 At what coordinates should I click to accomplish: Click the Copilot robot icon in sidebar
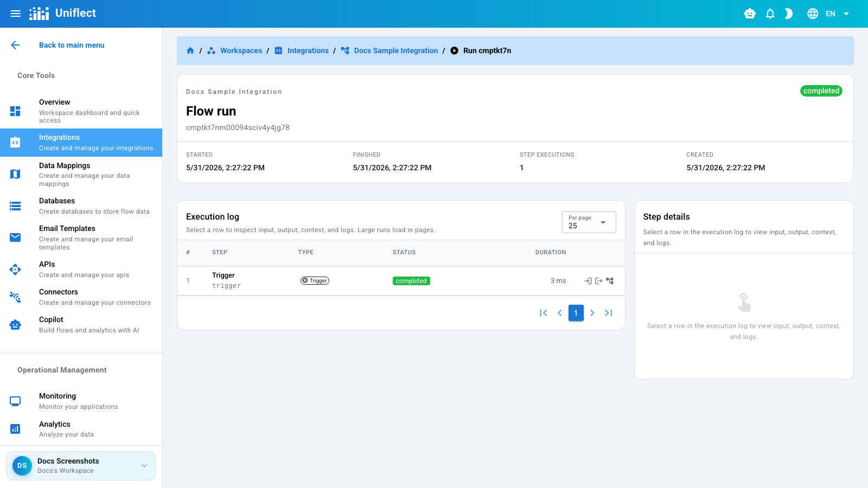(15, 325)
